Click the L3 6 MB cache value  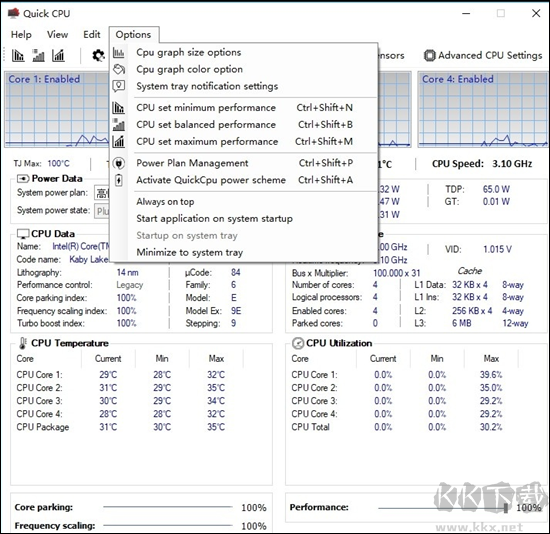coord(462,323)
